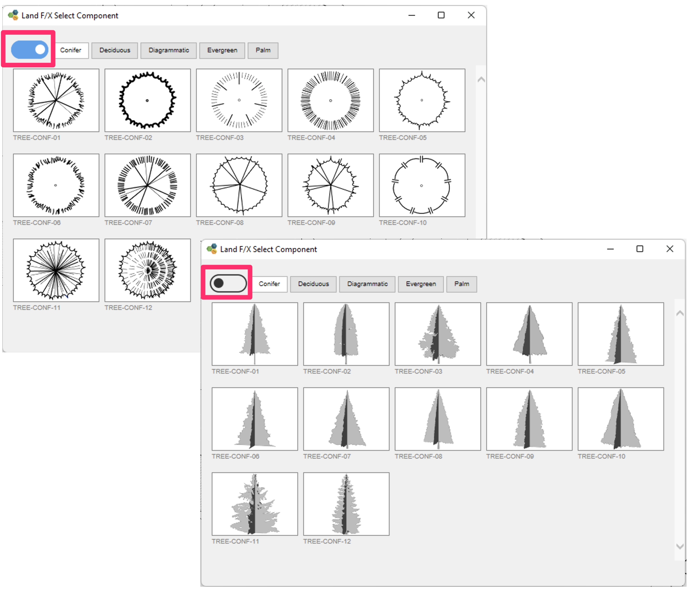The width and height of the screenshot is (700, 606).
Task: Choose elevation tree TREE-CONF-01 in front window
Action: coord(255,334)
